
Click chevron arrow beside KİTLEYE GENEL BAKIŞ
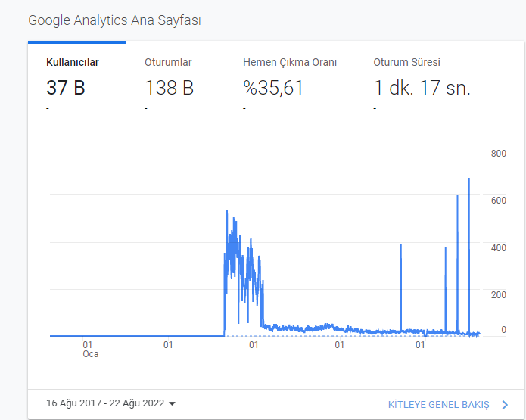coord(506,405)
